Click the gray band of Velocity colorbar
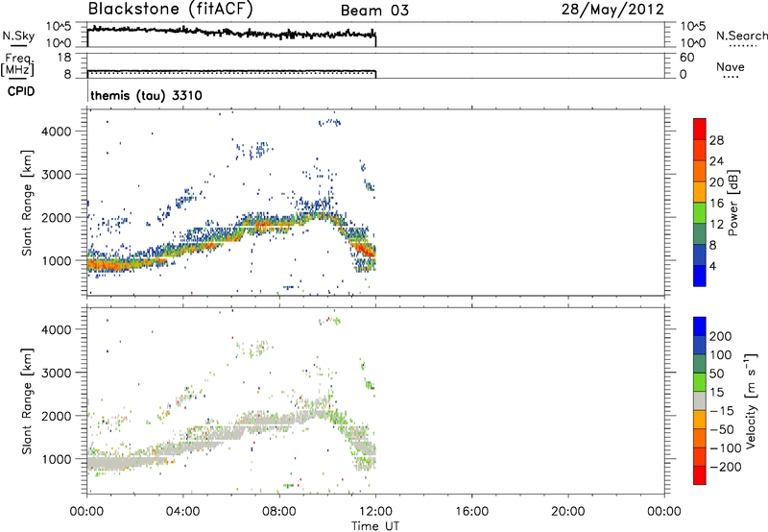Screen dimensions: 768x532 click(x=700, y=400)
